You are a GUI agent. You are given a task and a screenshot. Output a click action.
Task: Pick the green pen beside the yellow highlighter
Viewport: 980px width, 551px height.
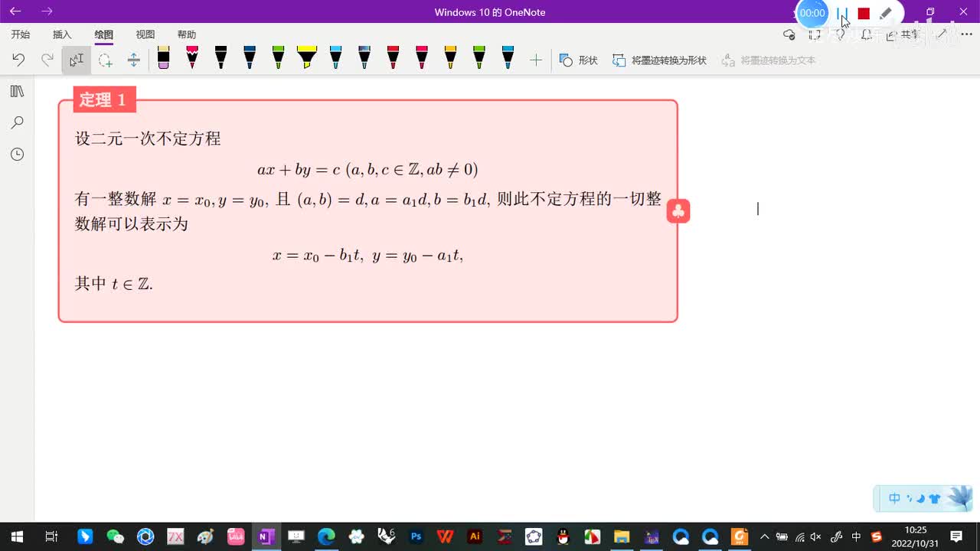[x=278, y=58]
